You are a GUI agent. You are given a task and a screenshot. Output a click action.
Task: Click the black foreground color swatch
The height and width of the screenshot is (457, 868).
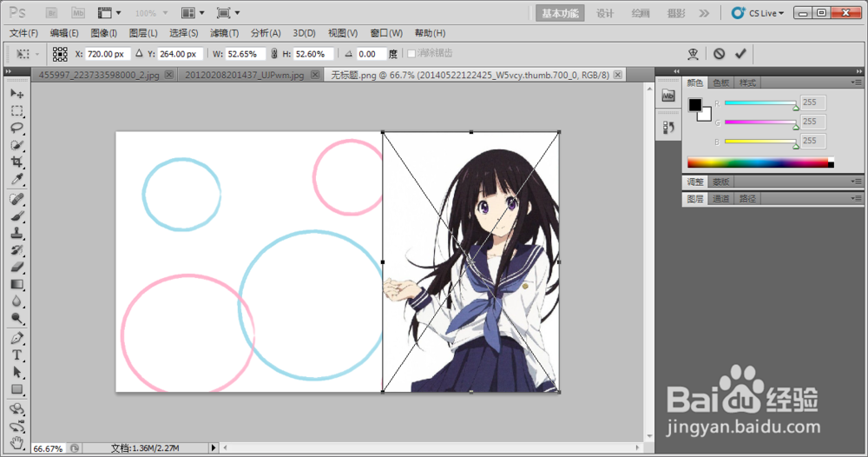click(695, 105)
